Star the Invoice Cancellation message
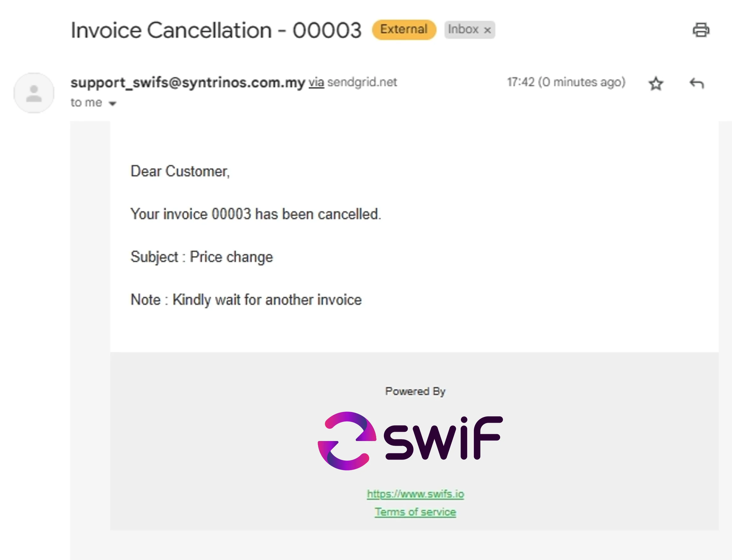This screenshot has width=732, height=560. coord(655,83)
